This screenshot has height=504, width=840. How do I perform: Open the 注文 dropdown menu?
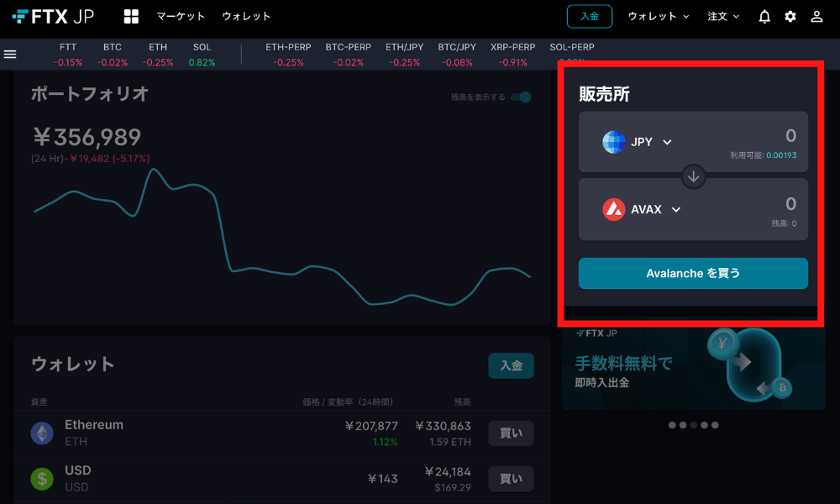pos(723,17)
